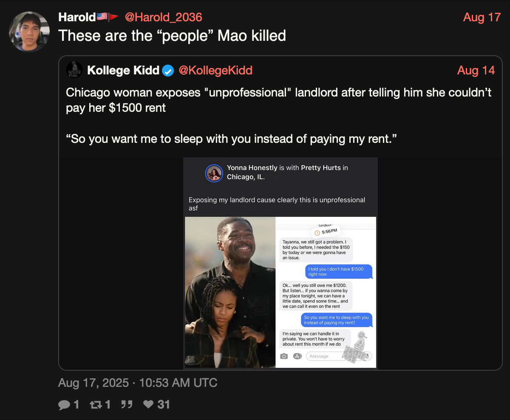The width and height of the screenshot is (510, 420).
Task: Open the @KollegeKidd handle link
Action: (x=215, y=70)
